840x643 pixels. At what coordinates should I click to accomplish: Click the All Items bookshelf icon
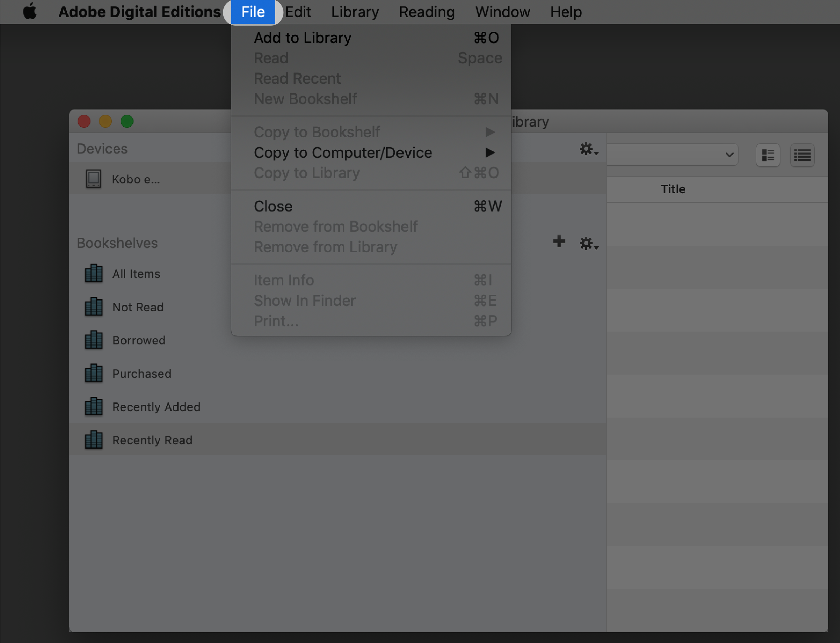[x=93, y=274]
